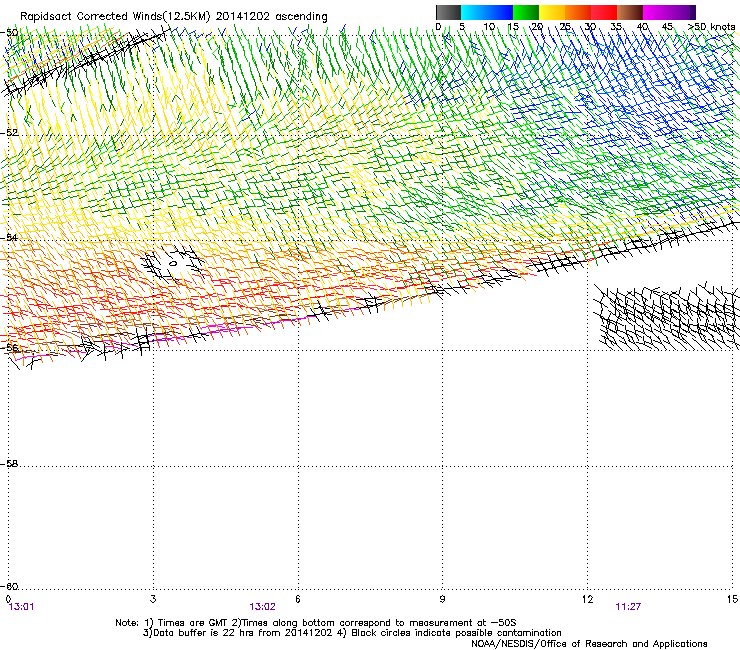The image size is (740, 650).
Task: Click the green 15-20 knots legend swatch
Action: tap(526, 12)
